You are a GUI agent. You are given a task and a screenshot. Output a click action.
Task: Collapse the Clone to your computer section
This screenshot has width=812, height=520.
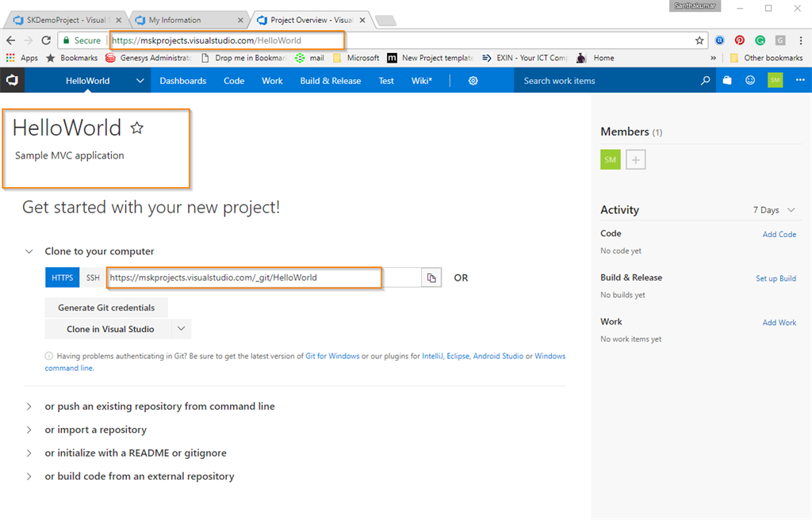click(29, 251)
